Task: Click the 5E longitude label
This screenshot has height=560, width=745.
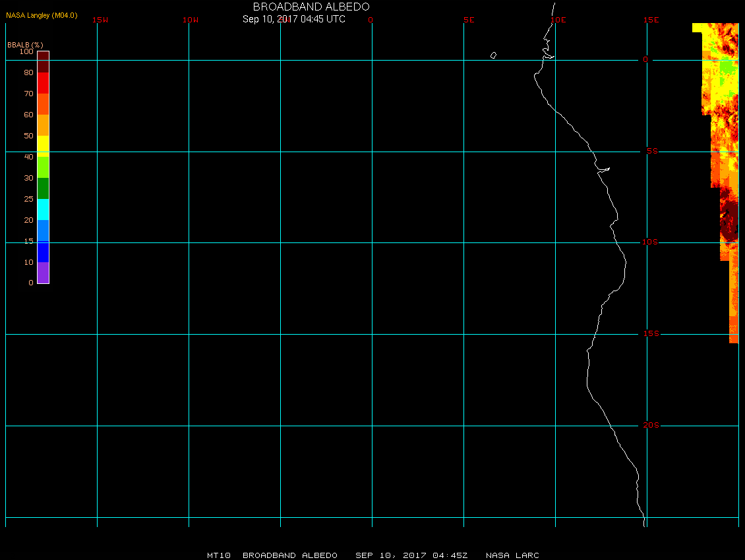Action: (469, 20)
